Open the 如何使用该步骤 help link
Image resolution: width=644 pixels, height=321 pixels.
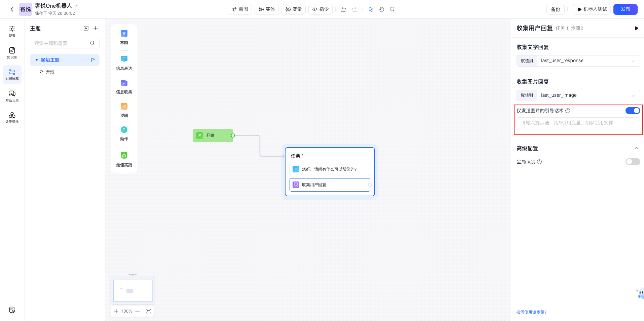(531, 312)
